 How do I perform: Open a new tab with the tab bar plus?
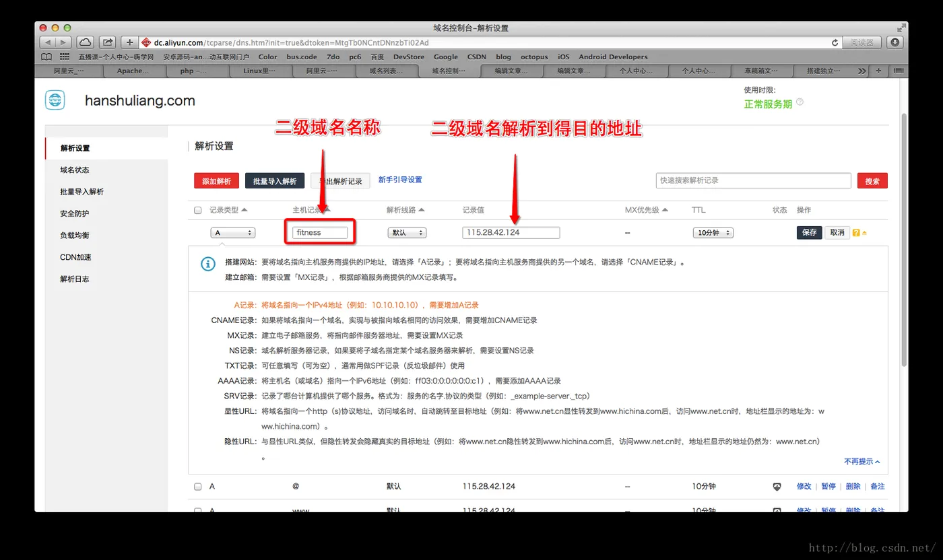point(878,71)
